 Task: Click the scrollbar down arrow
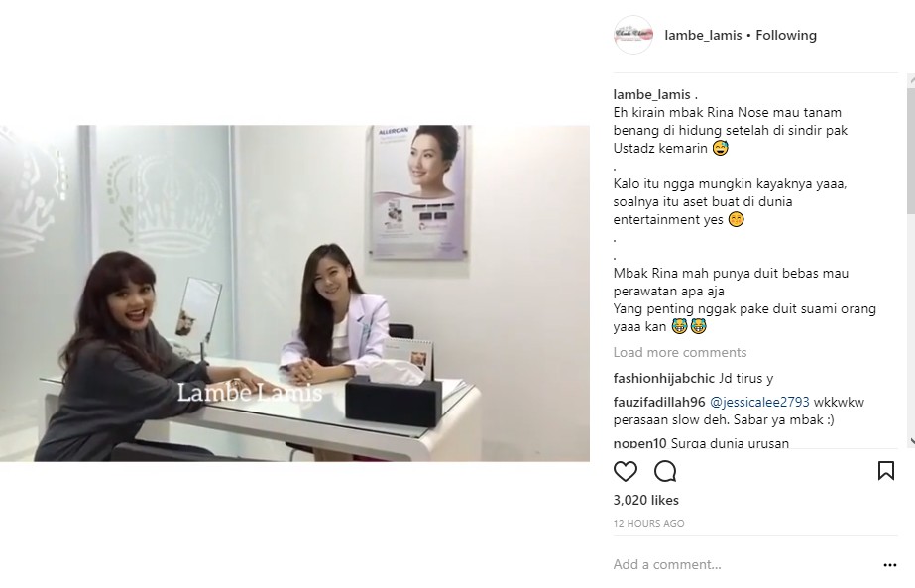(911, 441)
